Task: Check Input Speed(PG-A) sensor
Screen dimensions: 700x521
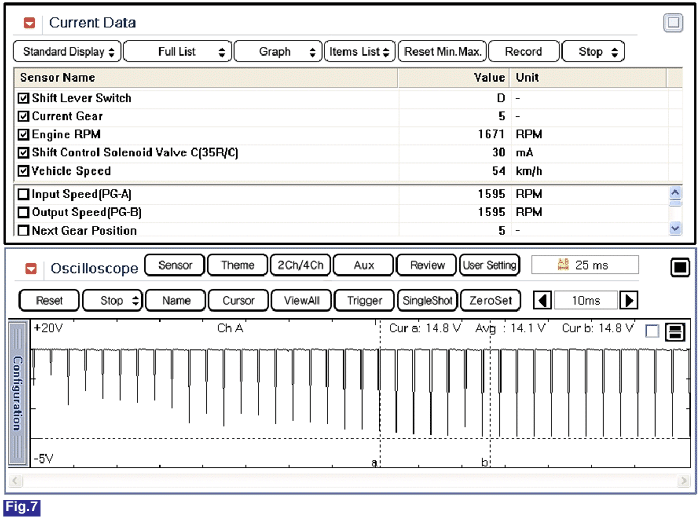Action: [23, 194]
